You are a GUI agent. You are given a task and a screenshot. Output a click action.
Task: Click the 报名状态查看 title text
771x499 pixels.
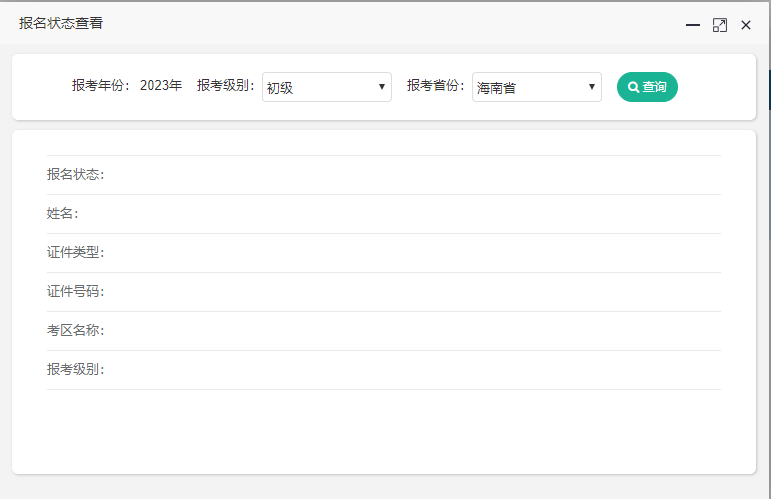61,23
